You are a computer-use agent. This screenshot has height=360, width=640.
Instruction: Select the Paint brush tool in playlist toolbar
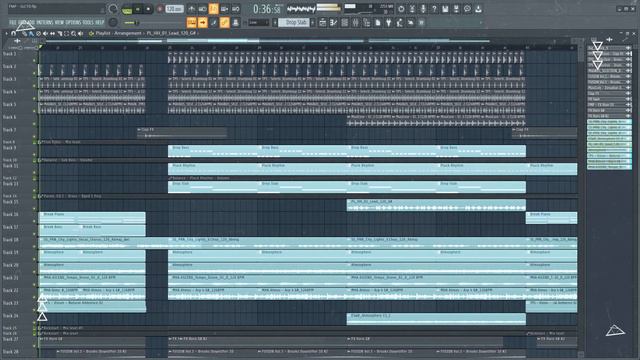31,33
